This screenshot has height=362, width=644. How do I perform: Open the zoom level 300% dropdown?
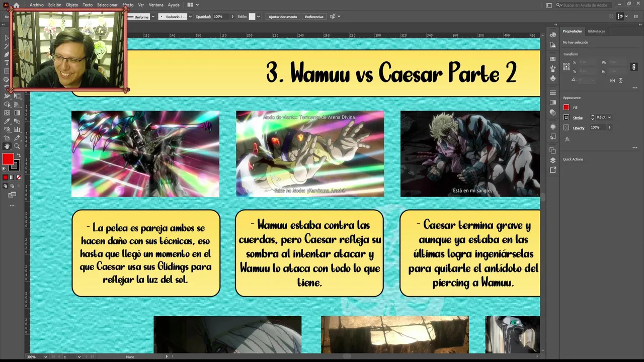pyautogui.click(x=46, y=357)
